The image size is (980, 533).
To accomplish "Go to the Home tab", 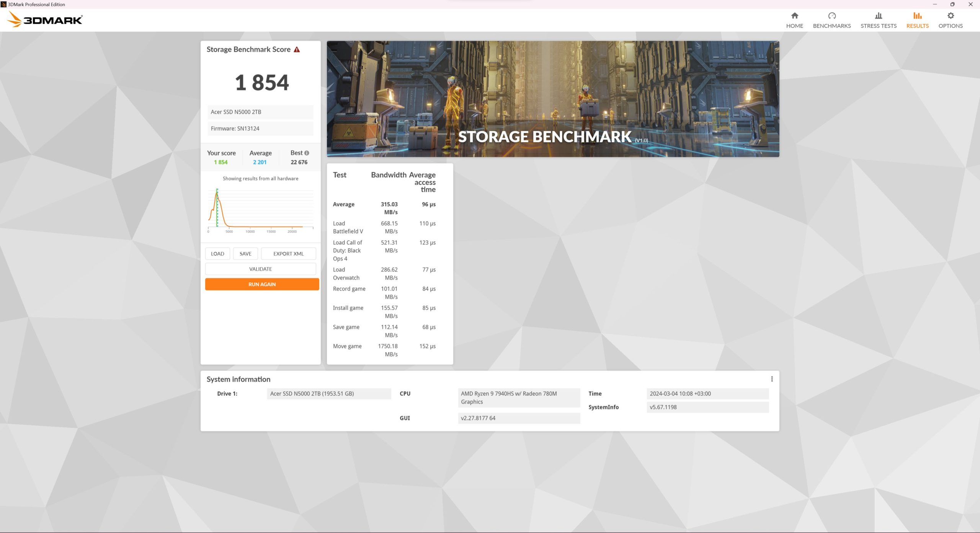I will pos(794,20).
